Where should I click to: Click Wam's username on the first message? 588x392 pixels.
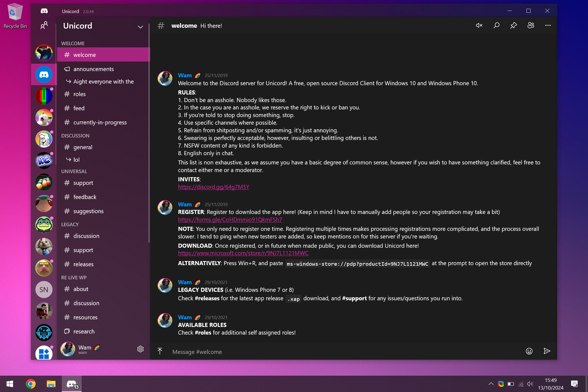tap(185, 75)
